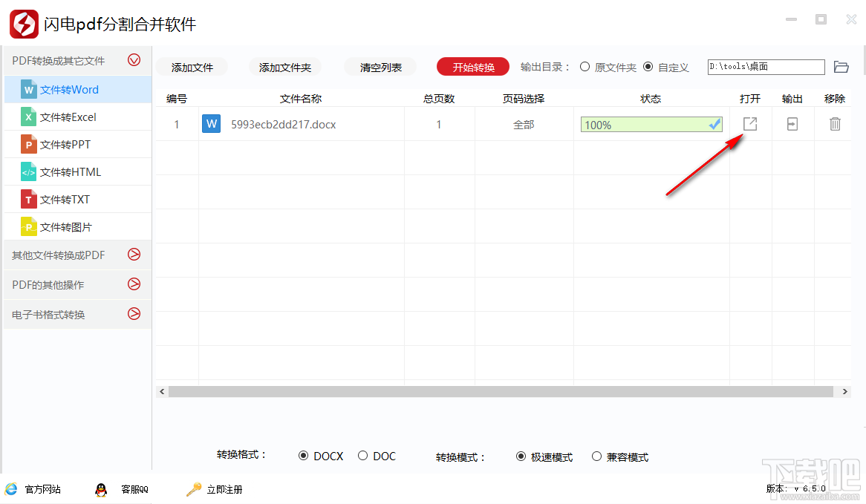Browse output directory with folder icon
Screen dimensions: 866x504
[x=841, y=66]
